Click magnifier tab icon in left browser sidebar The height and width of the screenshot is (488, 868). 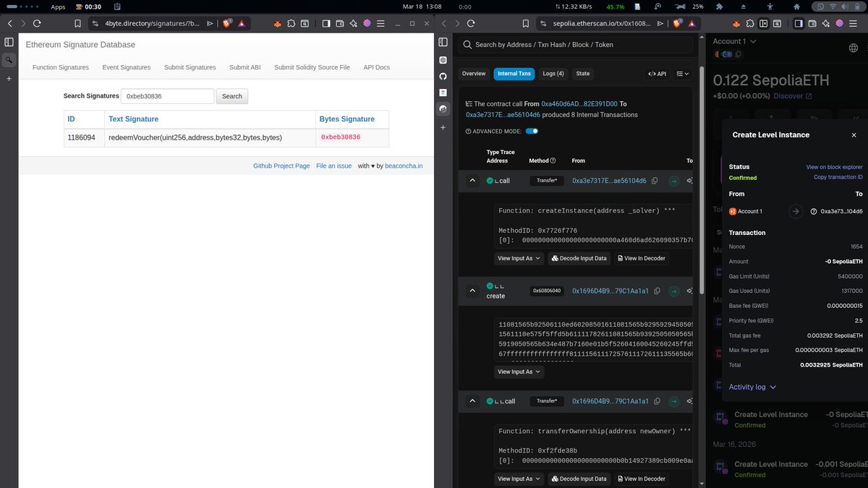pos(9,61)
